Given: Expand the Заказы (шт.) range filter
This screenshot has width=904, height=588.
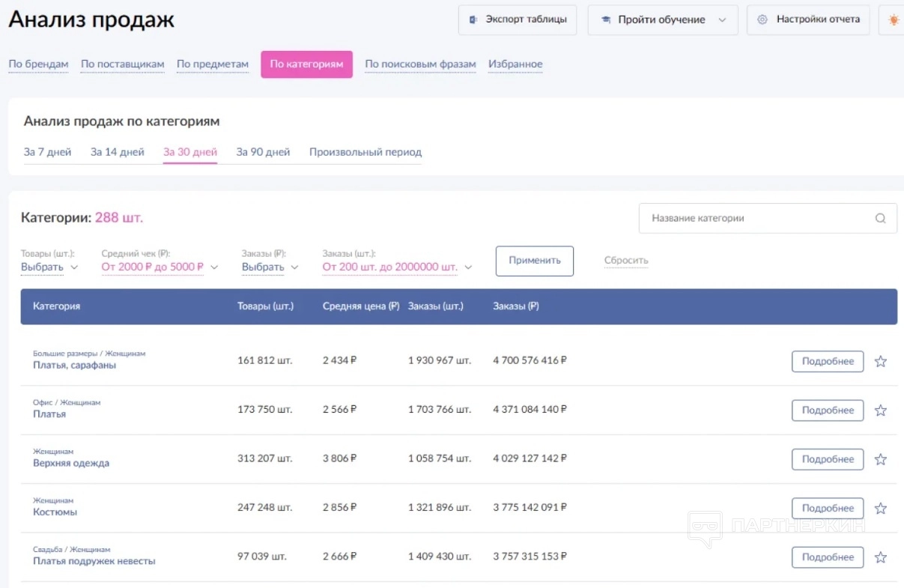Looking at the screenshot, I should point(397,267).
